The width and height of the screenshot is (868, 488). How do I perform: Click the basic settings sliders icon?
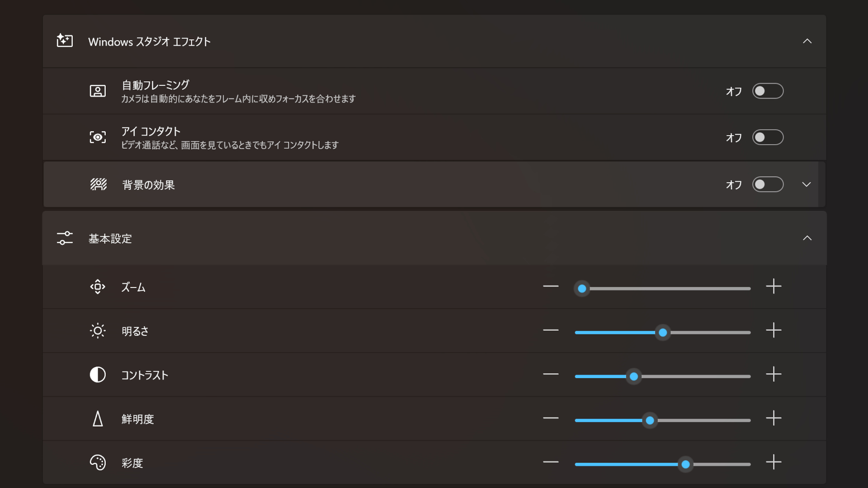[65, 238]
